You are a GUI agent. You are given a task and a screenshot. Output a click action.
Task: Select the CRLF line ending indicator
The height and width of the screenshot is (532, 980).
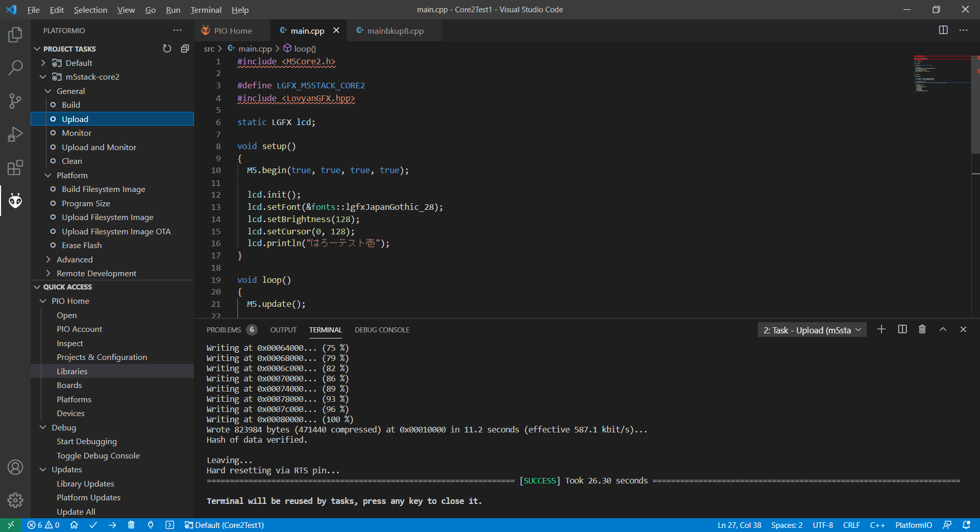point(851,525)
